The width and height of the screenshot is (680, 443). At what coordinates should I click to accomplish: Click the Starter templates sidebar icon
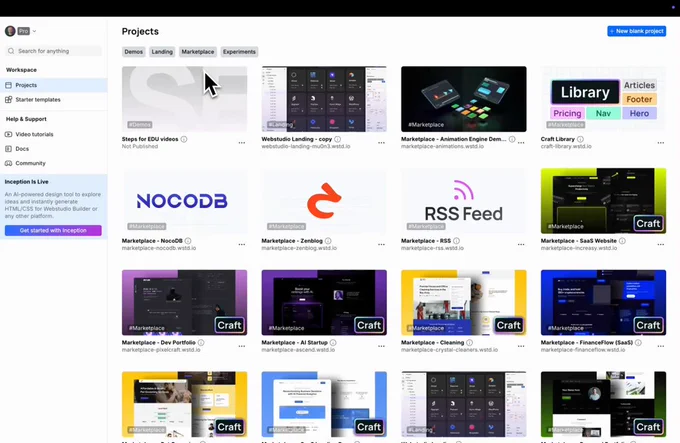pyautogui.click(x=8, y=100)
